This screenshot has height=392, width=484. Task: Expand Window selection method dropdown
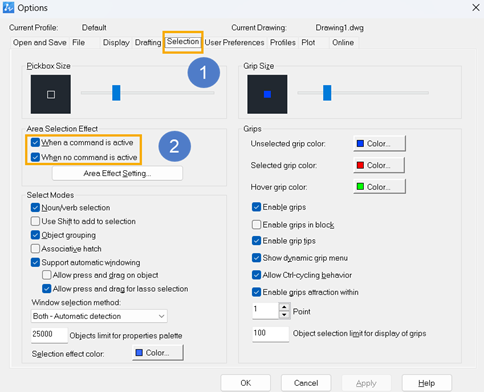pos(99,316)
